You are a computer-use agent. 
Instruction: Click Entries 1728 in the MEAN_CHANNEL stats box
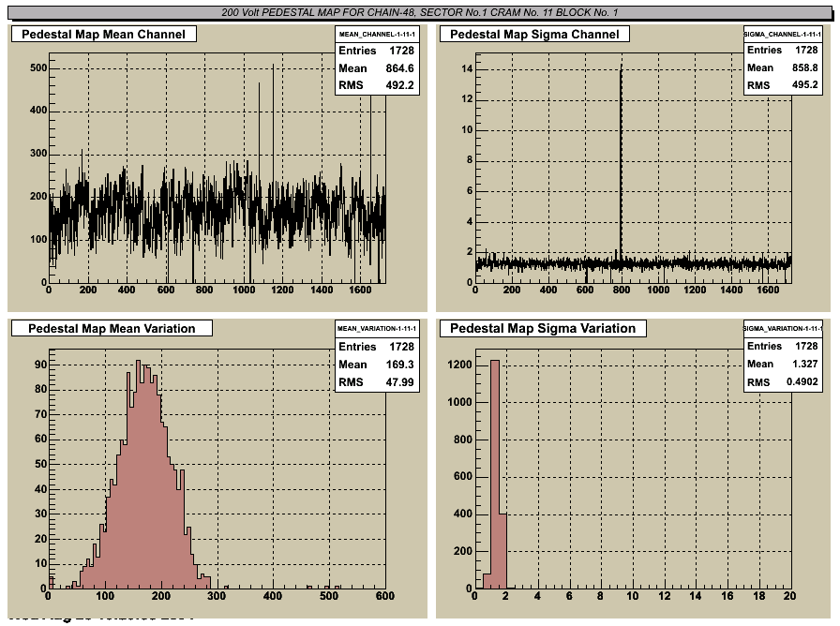376,51
